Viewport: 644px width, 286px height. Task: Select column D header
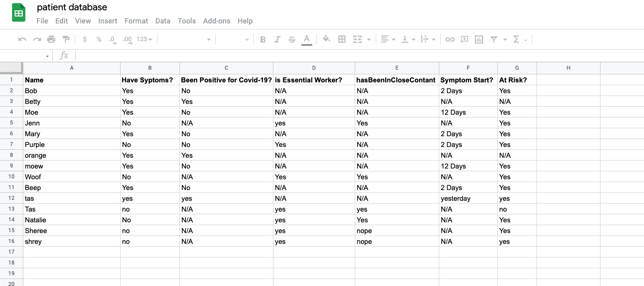(314, 68)
